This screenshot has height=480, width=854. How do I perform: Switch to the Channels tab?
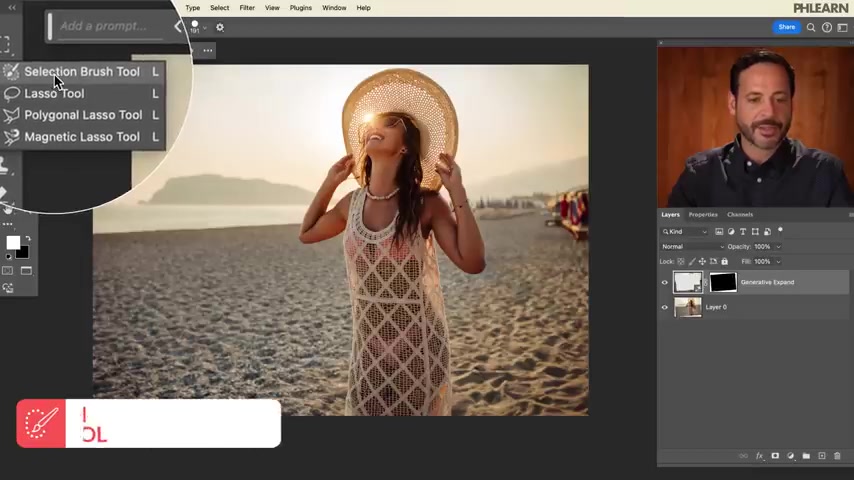pyautogui.click(x=740, y=215)
